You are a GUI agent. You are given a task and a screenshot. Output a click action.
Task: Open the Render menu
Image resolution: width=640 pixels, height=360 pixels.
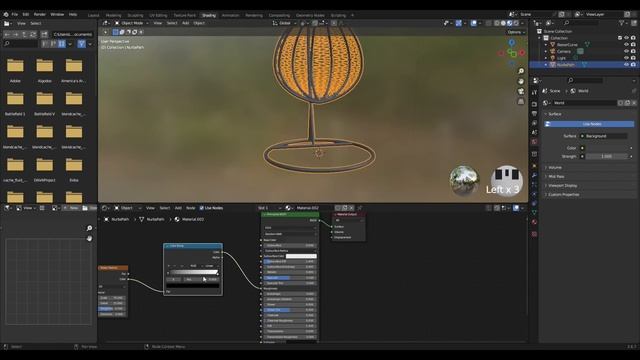pyautogui.click(x=40, y=14)
